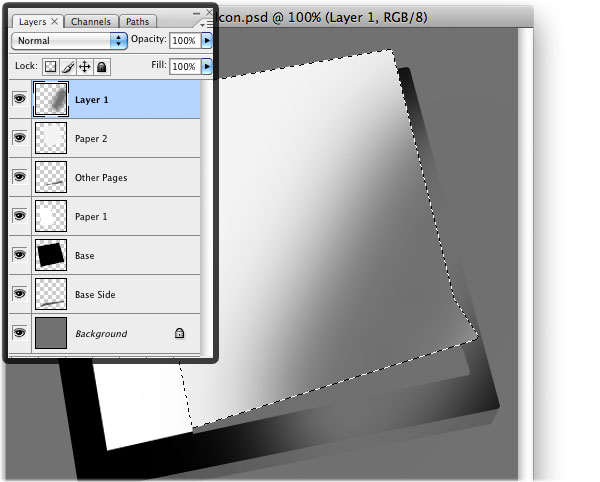Image resolution: width=600 pixels, height=482 pixels.
Task: Toggle visibility of Other Pages layer
Action: point(20,177)
